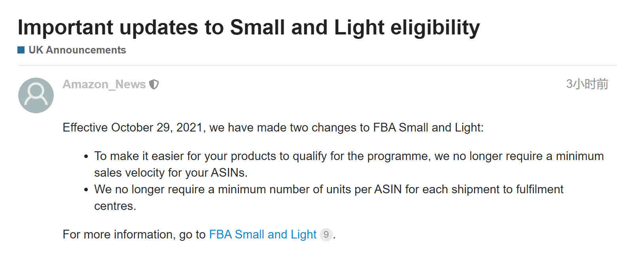Image resolution: width=644 pixels, height=265 pixels.
Task: Click the 'We no longer require' bullet line
Action: [x=329, y=189]
